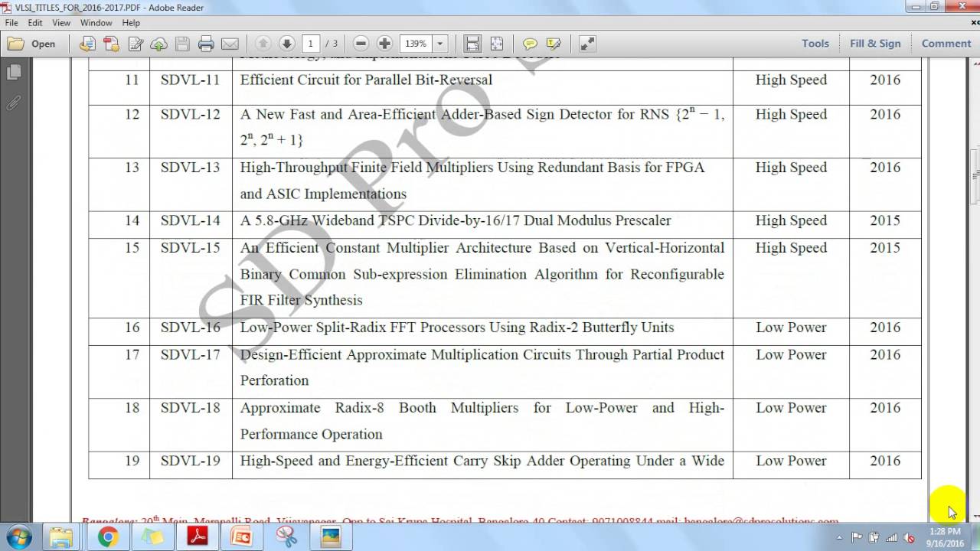Screen dimensions: 980x551
Task: Click the network signal tray icon
Action: coord(891,537)
